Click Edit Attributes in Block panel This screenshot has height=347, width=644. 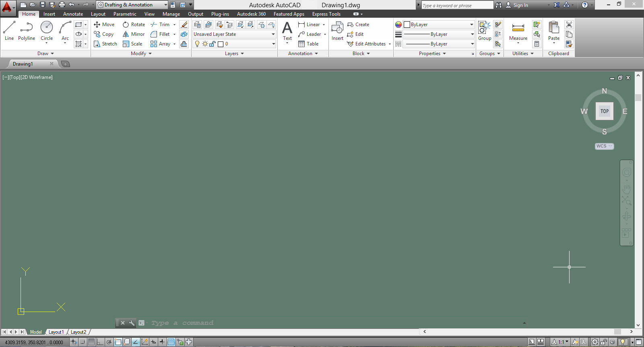coord(367,44)
